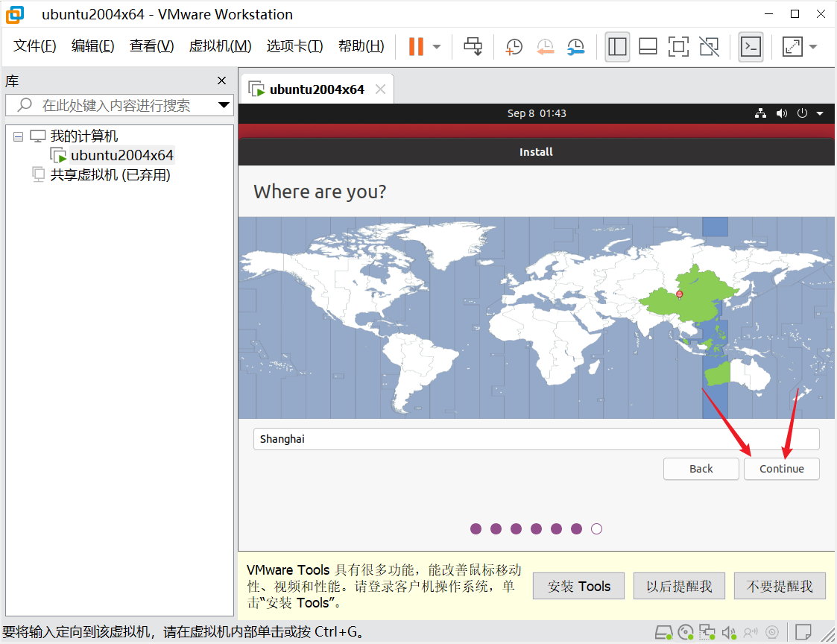Viewport: 837px width, 644px height.
Task: Click the stretch guest display icon
Action: click(792, 46)
